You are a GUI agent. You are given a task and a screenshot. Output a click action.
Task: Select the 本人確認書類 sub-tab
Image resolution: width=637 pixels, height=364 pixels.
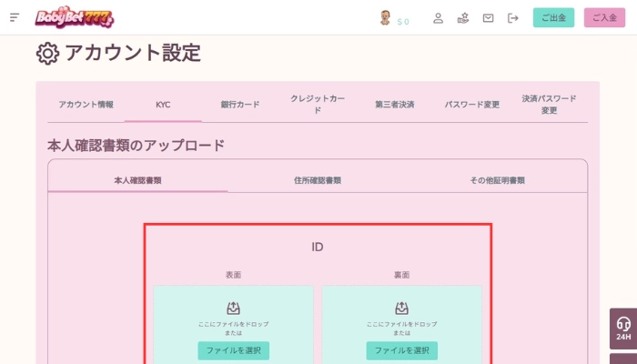pos(137,180)
